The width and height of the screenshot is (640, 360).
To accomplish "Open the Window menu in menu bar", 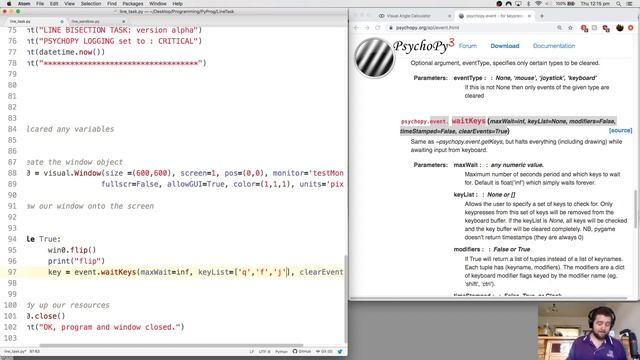I will coord(158,4).
